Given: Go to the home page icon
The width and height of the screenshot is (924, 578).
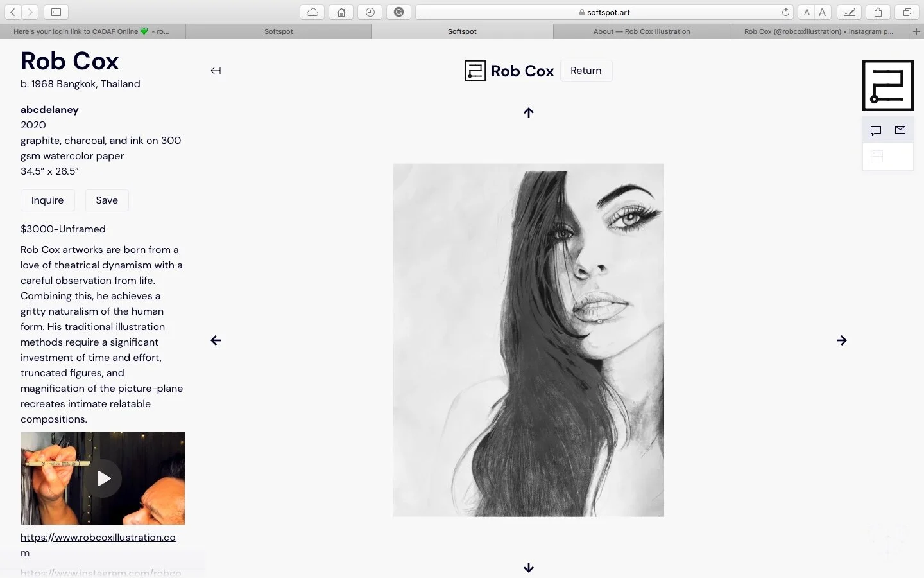Looking at the screenshot, I should pos(341,12).
